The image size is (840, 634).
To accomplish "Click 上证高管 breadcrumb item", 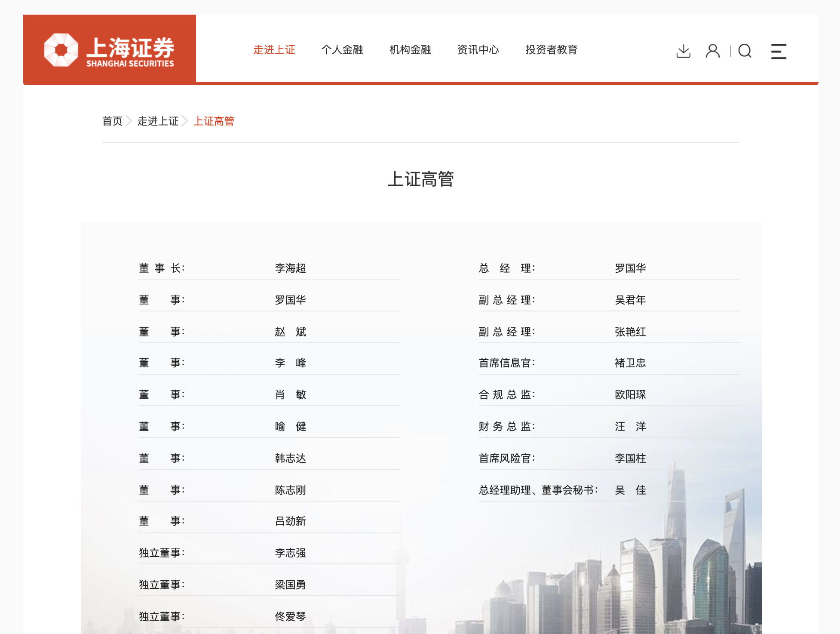I will pyautogui.click(x=214, y=121).
